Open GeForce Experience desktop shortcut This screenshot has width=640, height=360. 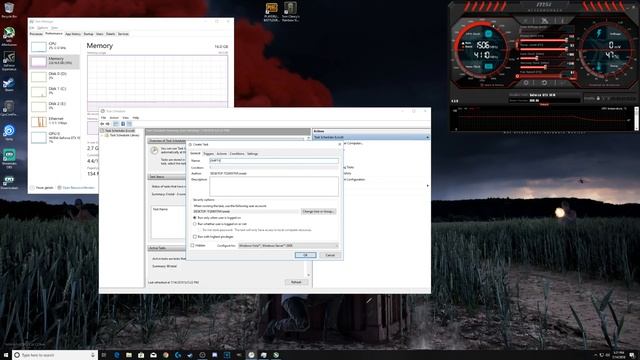pos(9,60)
